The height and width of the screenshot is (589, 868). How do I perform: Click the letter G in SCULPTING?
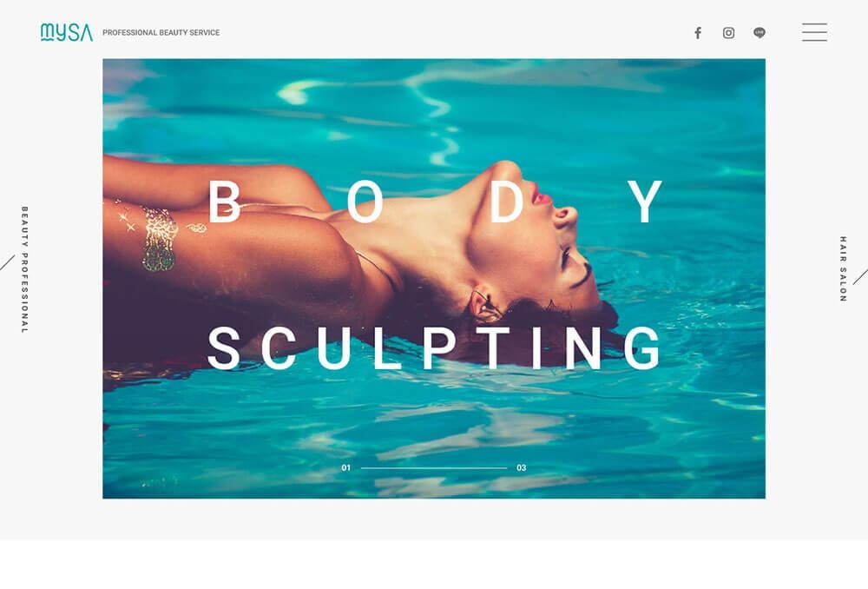coord(642,347)
